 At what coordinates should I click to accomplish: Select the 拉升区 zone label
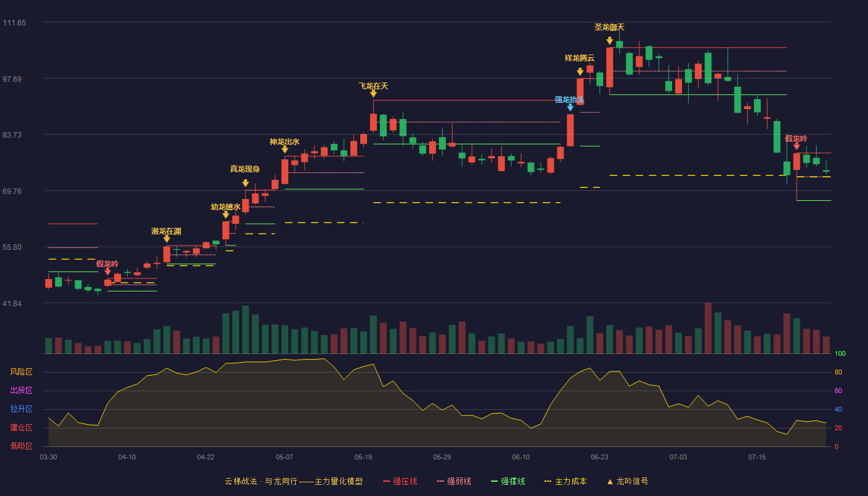(x=21, y=409)
